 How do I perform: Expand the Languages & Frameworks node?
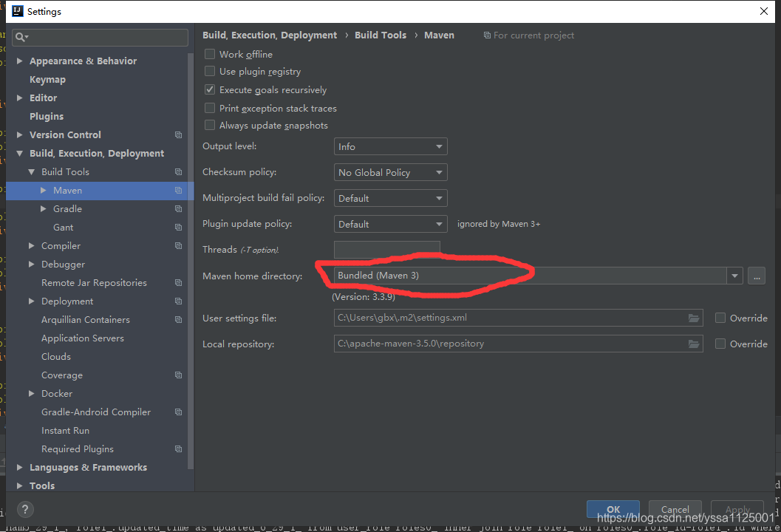click(19, 467)
